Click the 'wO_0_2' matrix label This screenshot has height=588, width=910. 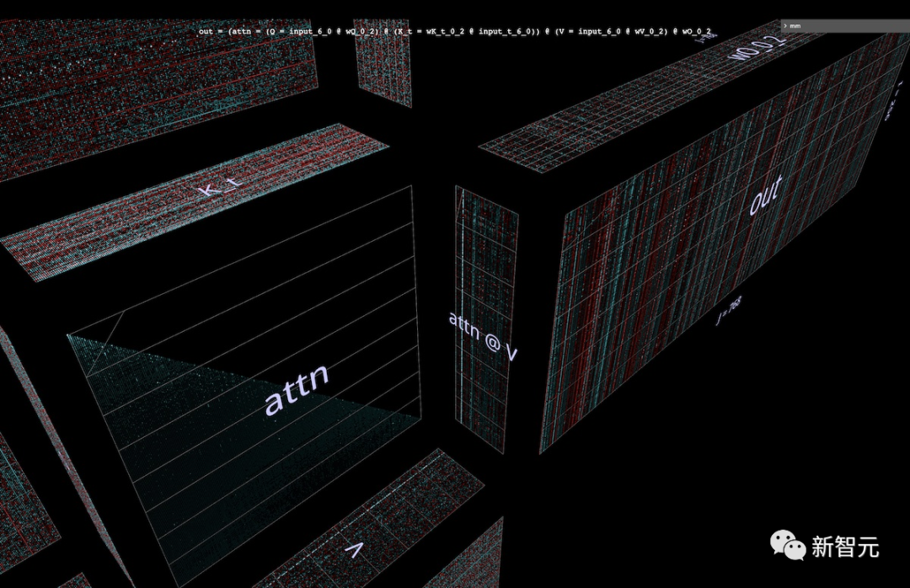click(758, 47)
